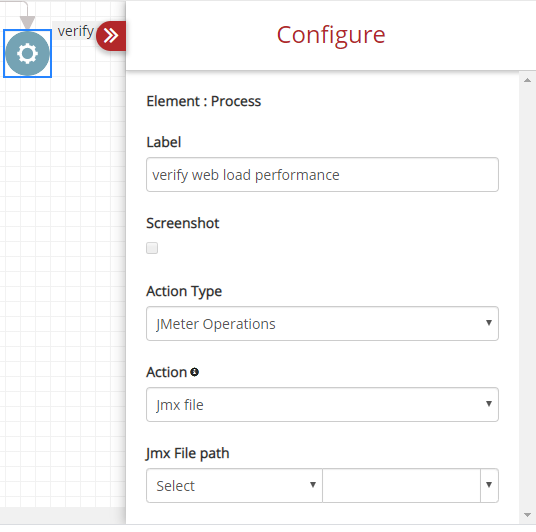Click the dropdown caret of Action Type field
Screen dimensions: 536x532
click(489, 323)
